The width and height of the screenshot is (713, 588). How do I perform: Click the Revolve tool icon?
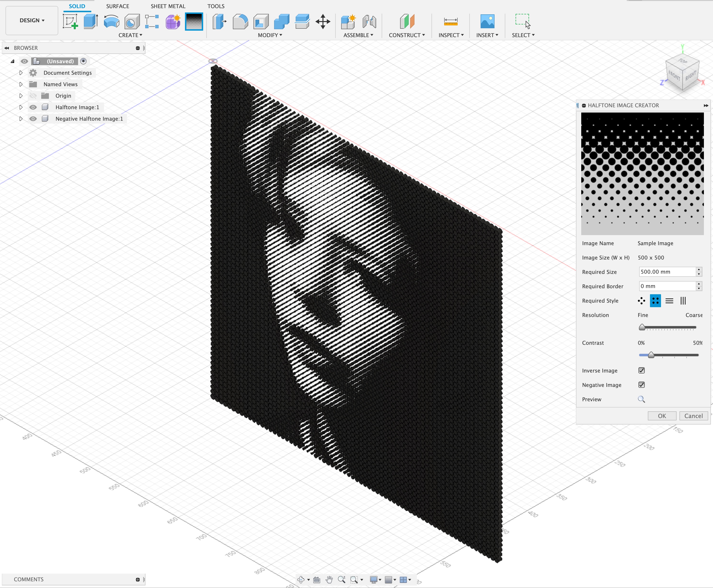(x=111, y=21)
